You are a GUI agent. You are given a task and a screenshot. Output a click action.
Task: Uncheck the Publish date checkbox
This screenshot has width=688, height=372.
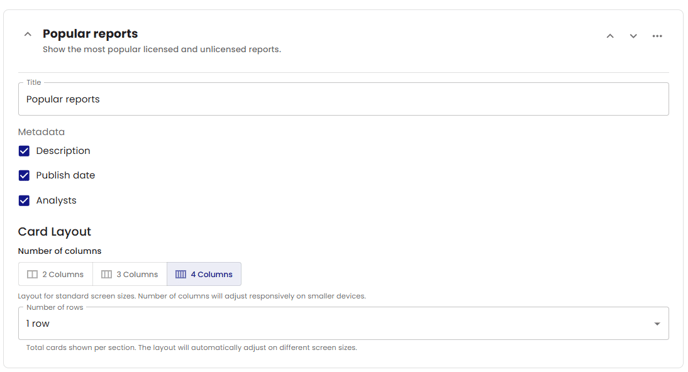coord(24,175)
